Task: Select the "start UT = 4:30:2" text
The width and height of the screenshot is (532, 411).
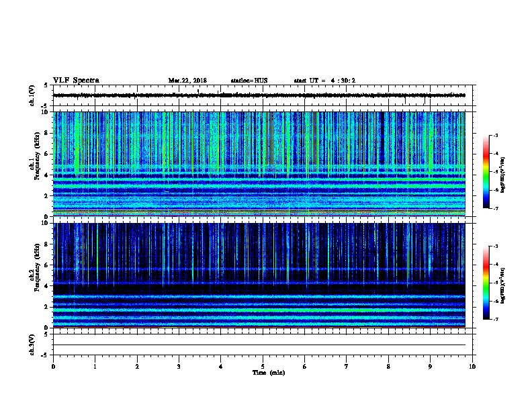Action: (x=324, y=81)
